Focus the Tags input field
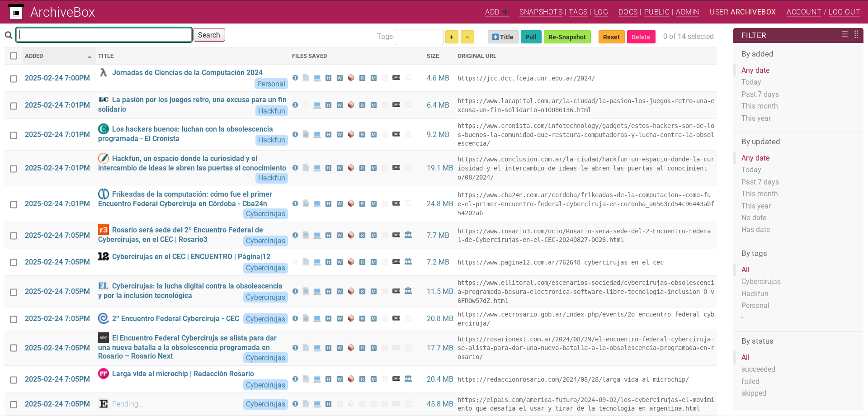The image size is (868, 416). click(x=419, y=37)
